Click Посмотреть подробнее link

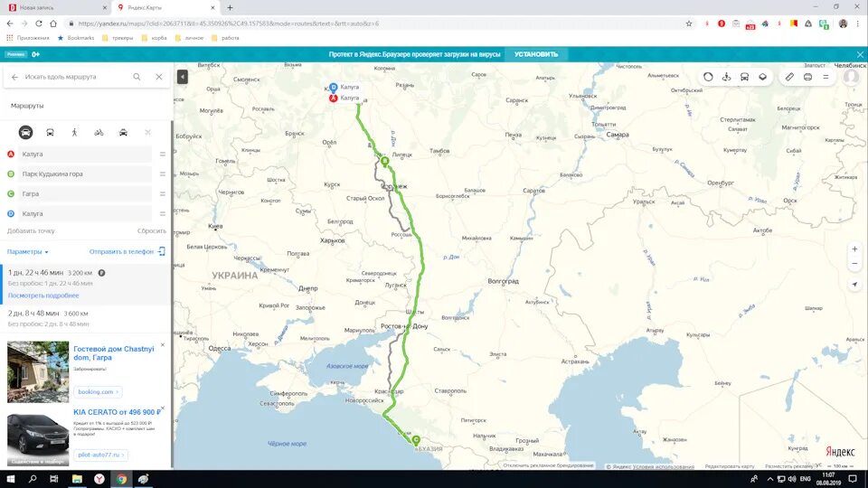coord(43,296)
